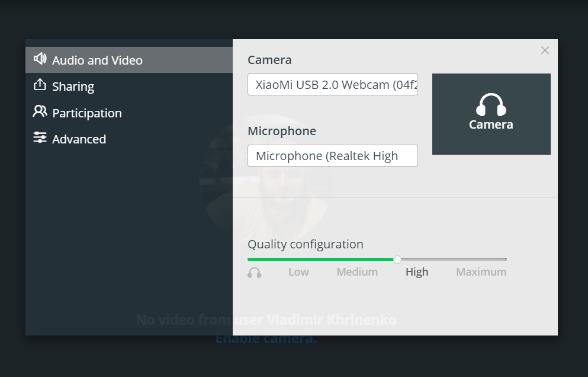Viewport: 588px width, 377px height.
Task: Open the Sharing settings section
Action: click(x=129, y=87)
